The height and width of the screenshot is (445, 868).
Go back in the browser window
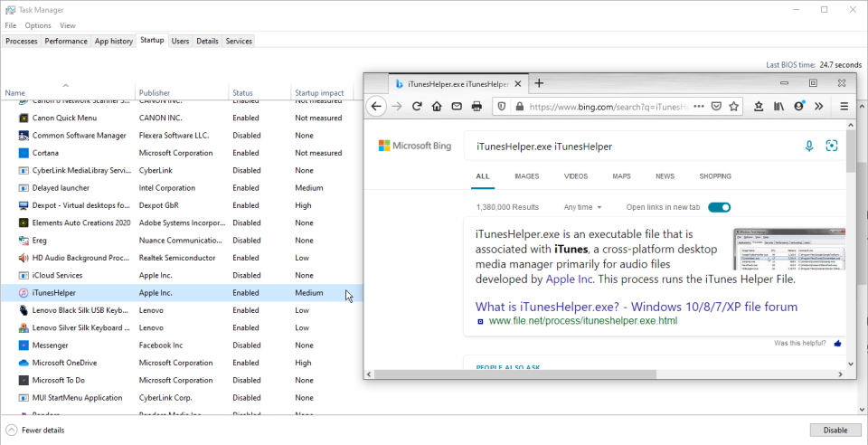point(376,106)
